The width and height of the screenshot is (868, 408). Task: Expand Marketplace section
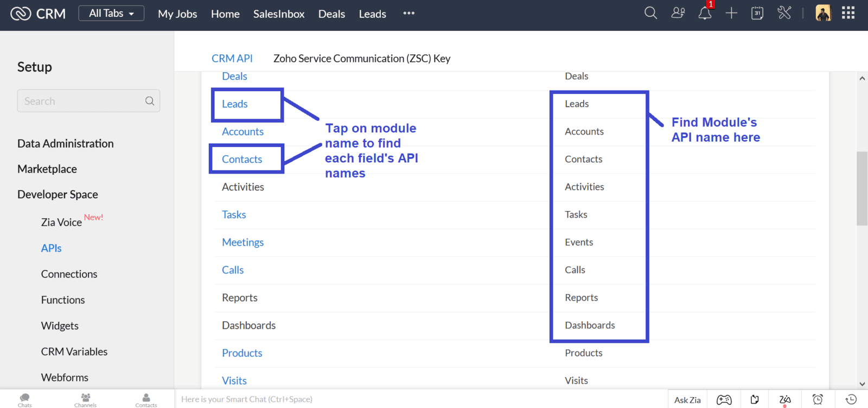47,169
